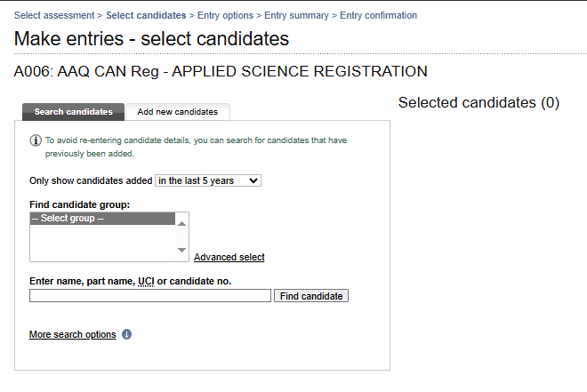This screenshot has height=392, width=587.
Task: Click the underlined UCI abbreviation
Action: [146, 282]
